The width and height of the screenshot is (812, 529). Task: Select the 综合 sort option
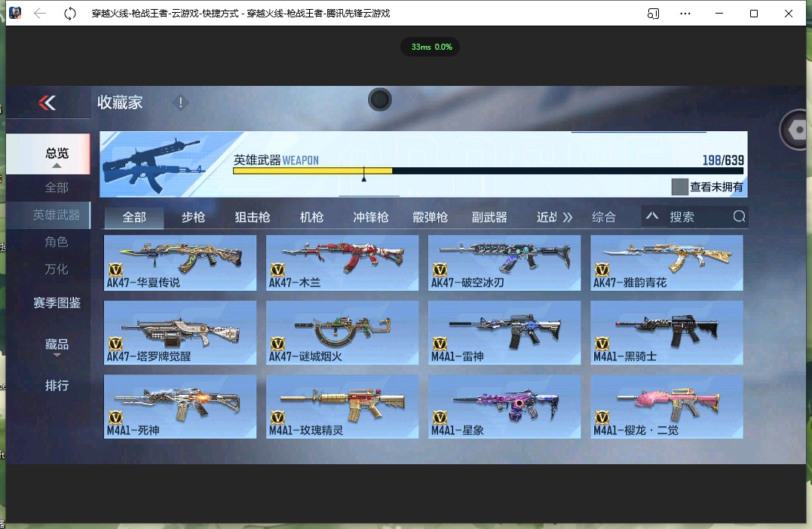[x=604, y=217]
